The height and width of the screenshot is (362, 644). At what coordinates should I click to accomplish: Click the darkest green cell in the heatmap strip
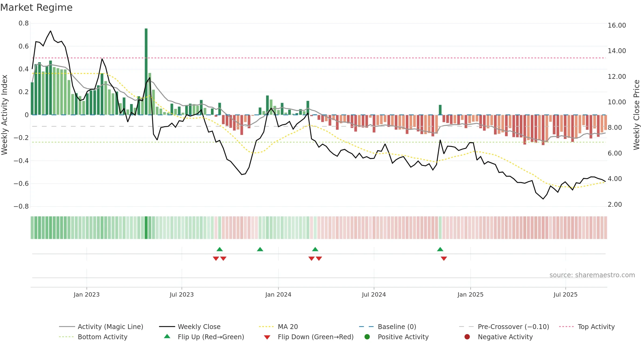click(x=146, y=228)
